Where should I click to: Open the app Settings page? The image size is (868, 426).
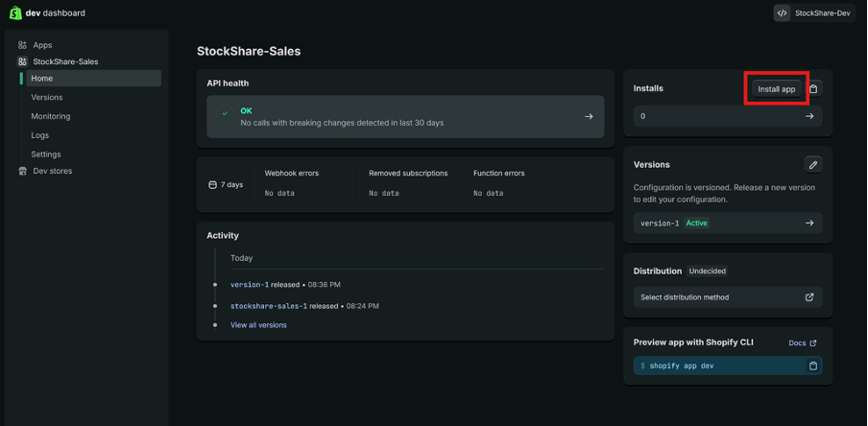pyautogui.click(x=46, y=154)
